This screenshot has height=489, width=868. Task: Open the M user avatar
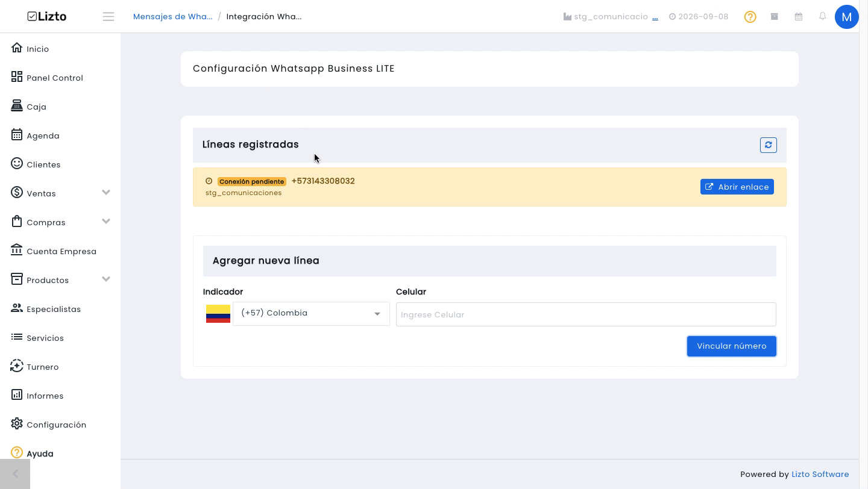[846, 17]
